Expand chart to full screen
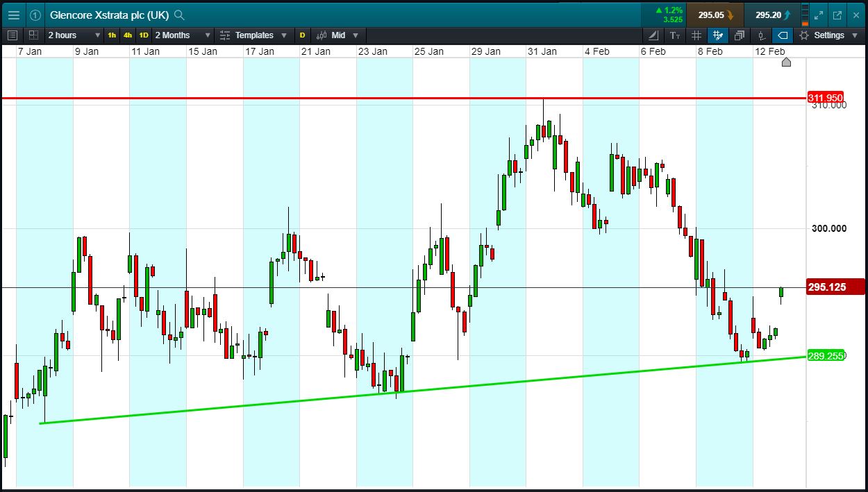The width and height of the screenshot is (868, 492). point(819,15)
